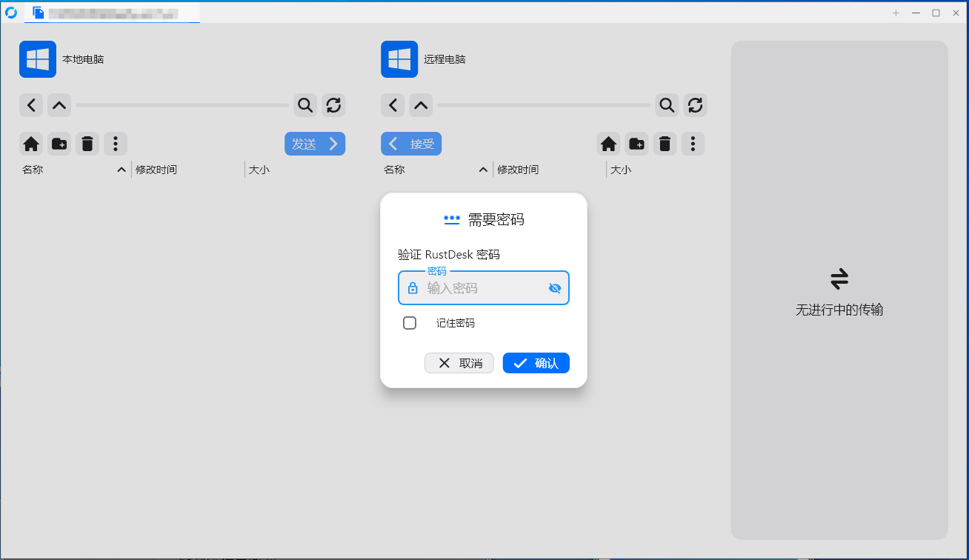Click 取消 to cancel password dialog
The image size is (969, 560).
(459, 363)
